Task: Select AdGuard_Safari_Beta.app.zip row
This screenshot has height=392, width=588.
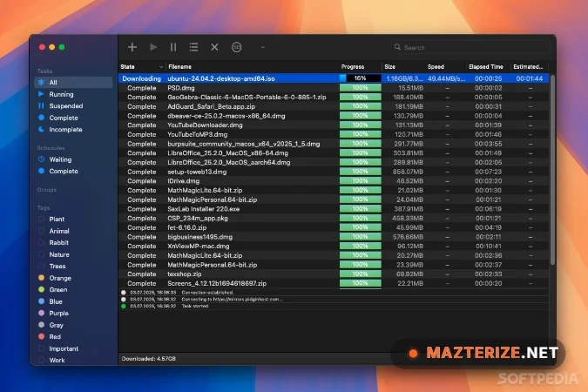Action: (334, 106)
